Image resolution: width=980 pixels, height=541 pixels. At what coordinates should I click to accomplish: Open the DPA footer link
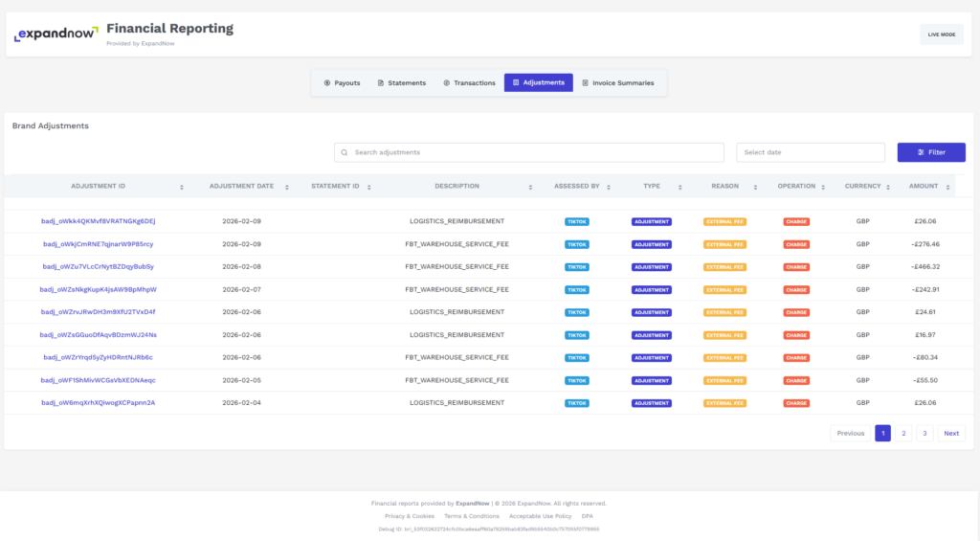[x=587, y=517]
